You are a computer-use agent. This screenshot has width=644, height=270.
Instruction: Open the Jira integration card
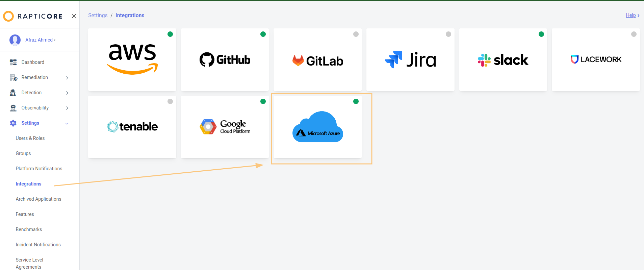410,59
